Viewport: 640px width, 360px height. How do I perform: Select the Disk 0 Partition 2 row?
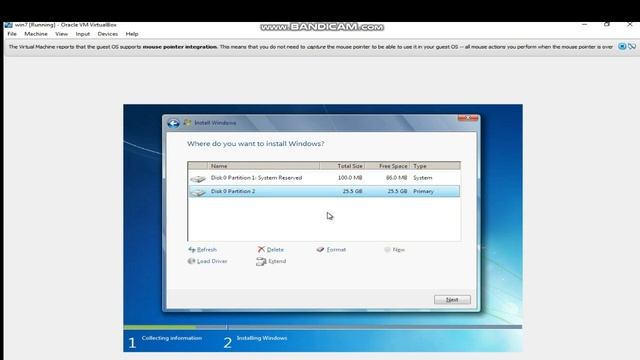[x=324, y=191]
